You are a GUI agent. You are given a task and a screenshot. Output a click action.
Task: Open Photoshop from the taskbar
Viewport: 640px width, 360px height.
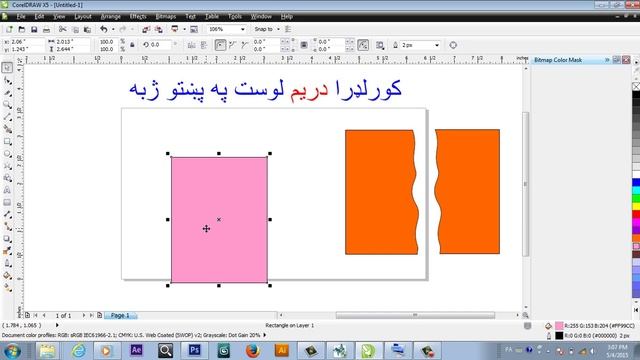tap(194, 350)
